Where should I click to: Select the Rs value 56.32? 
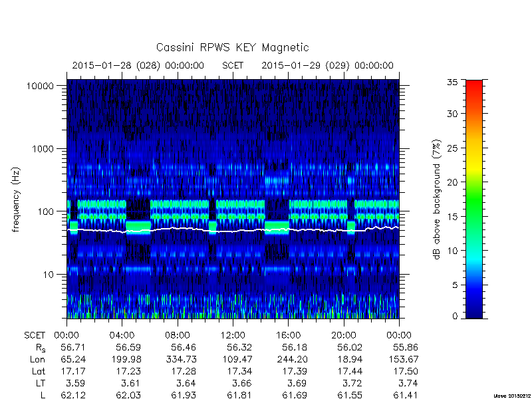click(x=239, y=347)
